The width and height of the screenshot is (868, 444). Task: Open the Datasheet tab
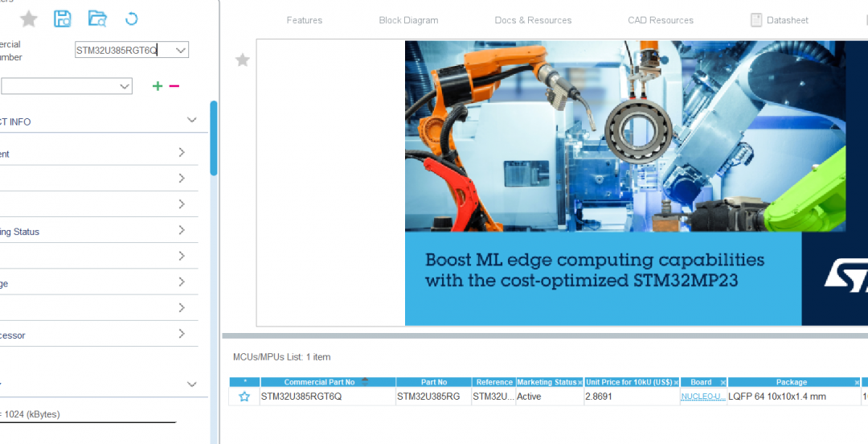click(x=787, y=20)
